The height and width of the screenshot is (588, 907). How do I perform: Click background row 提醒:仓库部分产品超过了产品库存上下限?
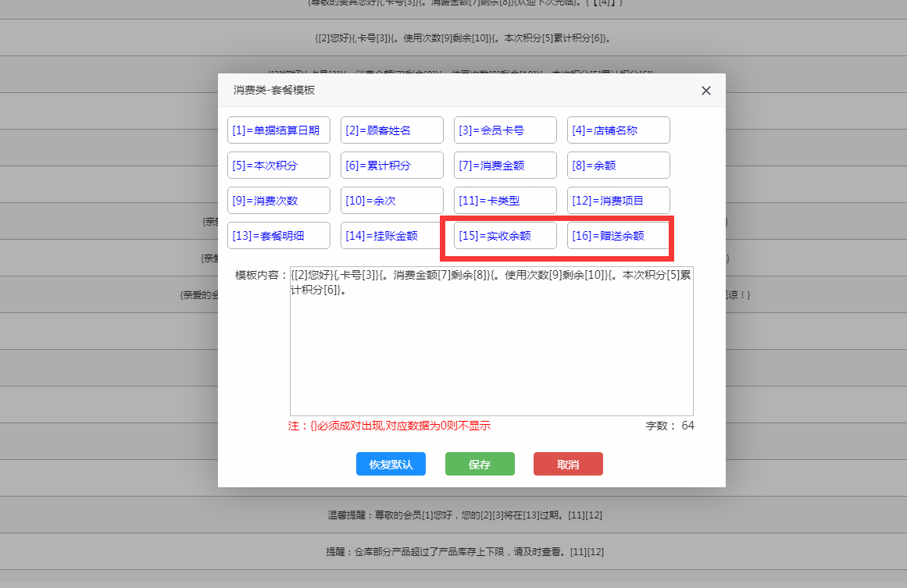[465, 552]
